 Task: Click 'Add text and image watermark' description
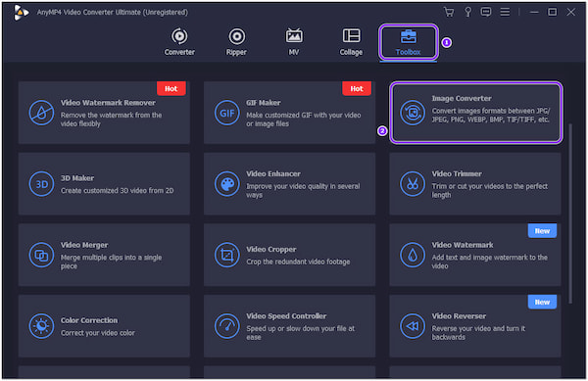pyautogui.click(x=489, y=262)
